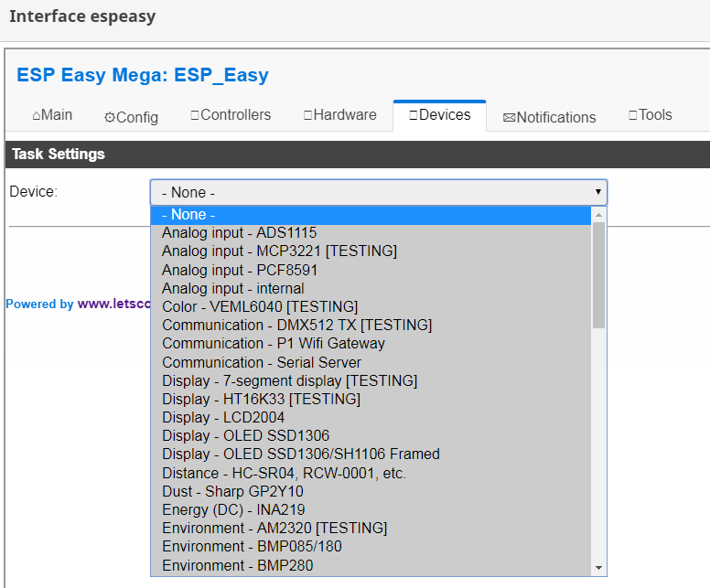Pick Analog input - PCF8591
This screenshot has height=588, width=710.
371,270
